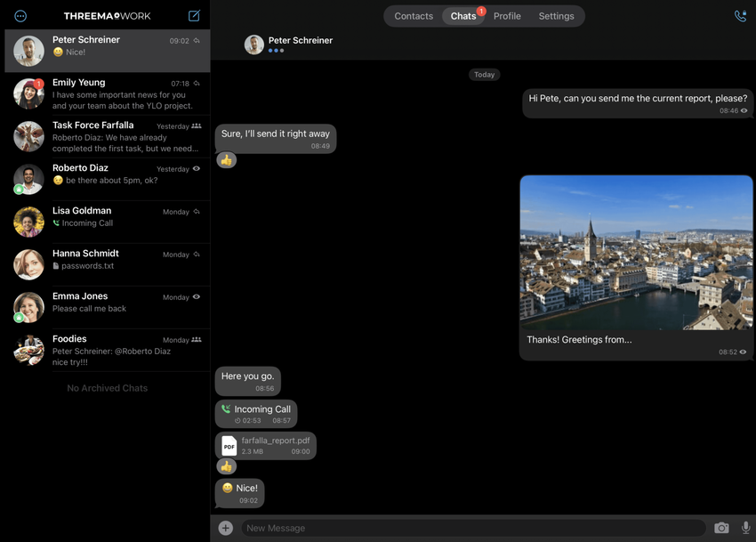The height and width of the screenshot is (542, 756).
Task: Start a Threema call with the phone icon
Action: 740,16
